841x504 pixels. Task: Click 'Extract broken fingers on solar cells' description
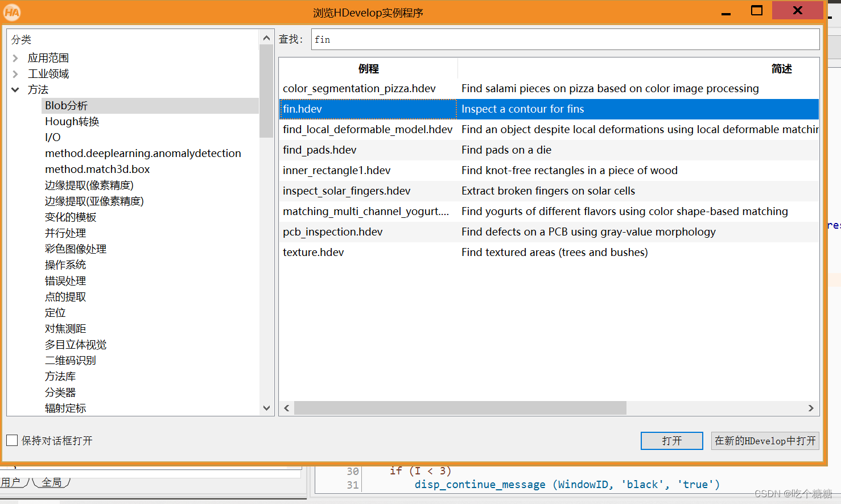point(548,191)
